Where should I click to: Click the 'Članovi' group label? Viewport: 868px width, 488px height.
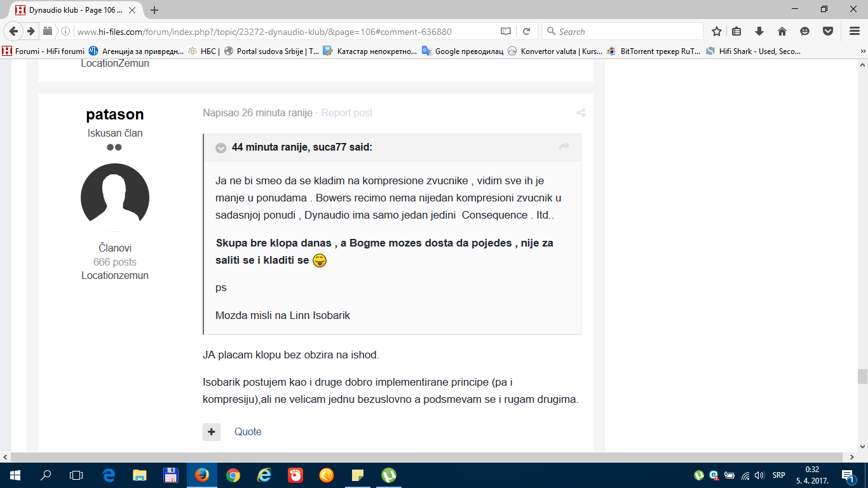point(115,248)
